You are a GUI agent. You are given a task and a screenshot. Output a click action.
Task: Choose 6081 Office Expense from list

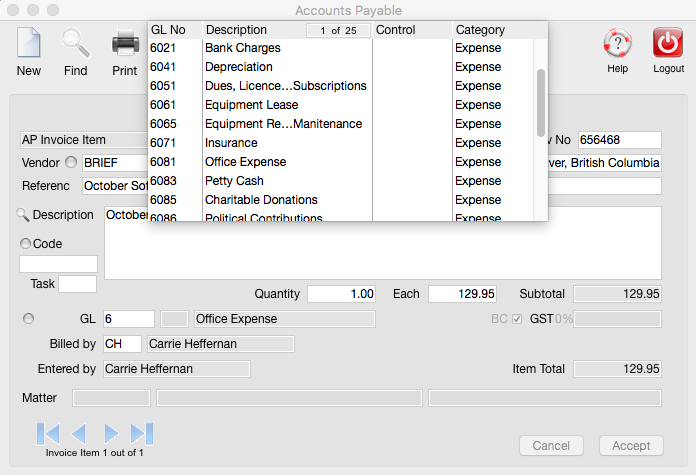[x=245, y=162]
